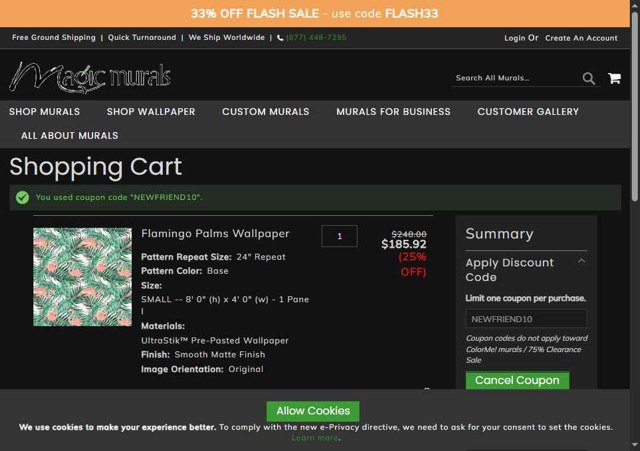Click UltraStik Pre-Pasted Wallpaper text
This screenshot has width=640, height=451.
[215, 340]
